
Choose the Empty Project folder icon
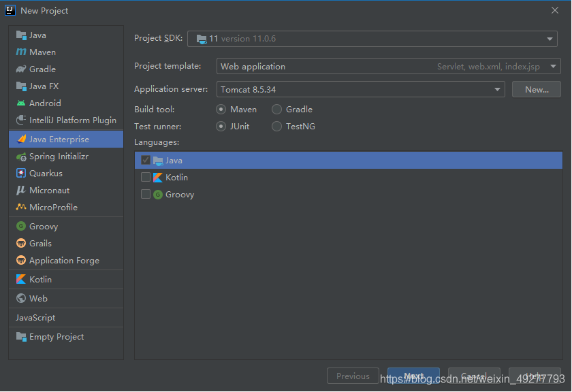click(21, 337)
